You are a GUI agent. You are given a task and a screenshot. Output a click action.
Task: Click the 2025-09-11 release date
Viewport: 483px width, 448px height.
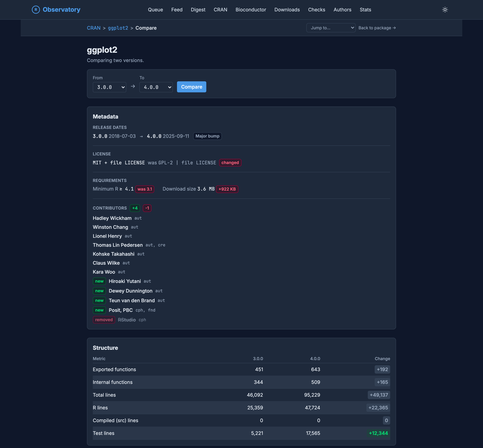coord(176,136)
